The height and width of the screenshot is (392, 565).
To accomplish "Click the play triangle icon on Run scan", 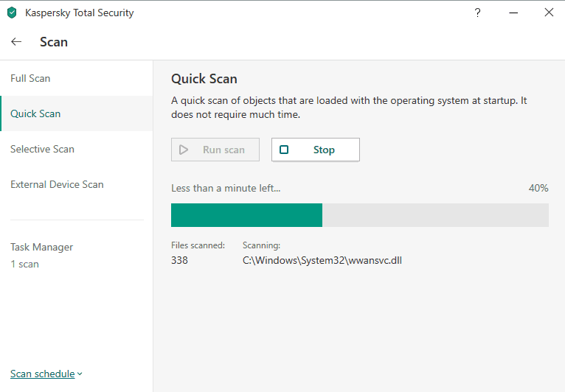I will click(x=184, y=150).
